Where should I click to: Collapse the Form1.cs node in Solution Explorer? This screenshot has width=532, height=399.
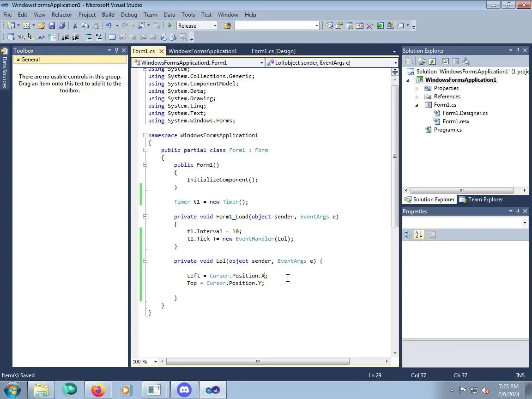(417, 105)
